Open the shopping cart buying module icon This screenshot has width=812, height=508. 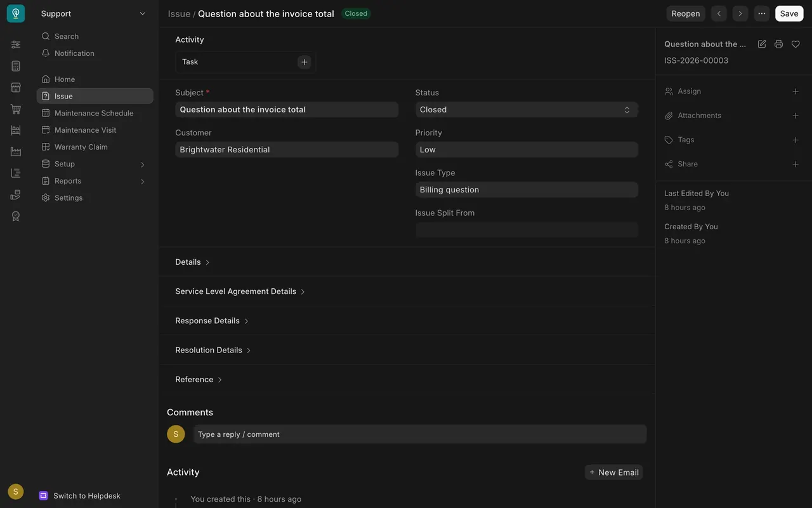16,109
